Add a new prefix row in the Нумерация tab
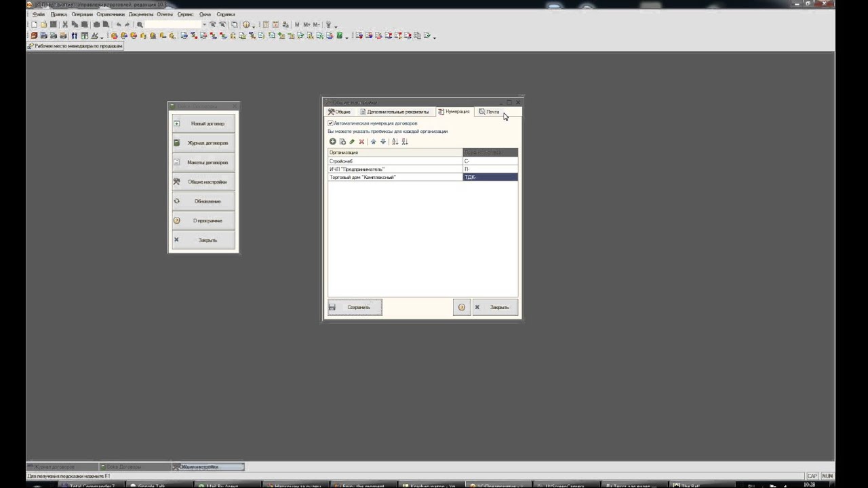868x488 pixels. pos(332,142)
